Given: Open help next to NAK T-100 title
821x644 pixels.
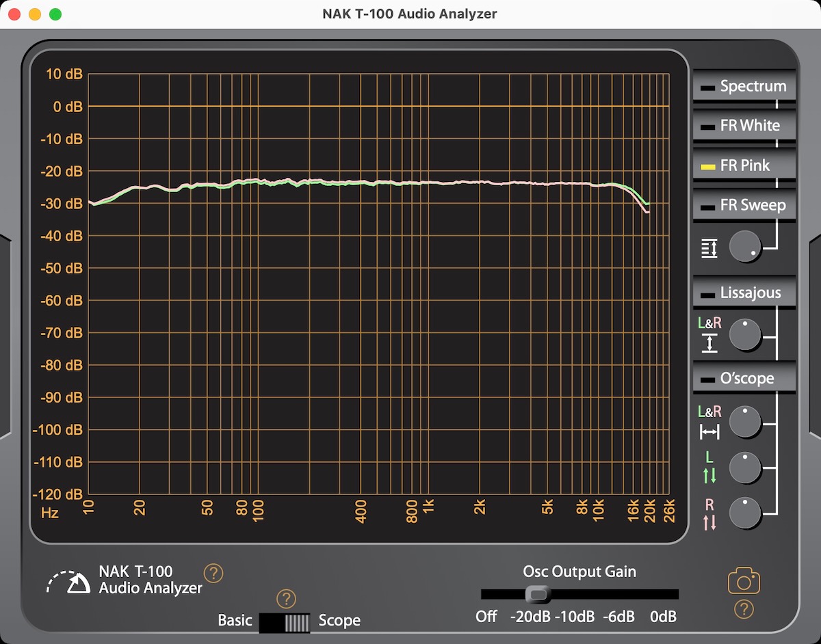Looking at the screenshot, I should pyautogui.click(x=214, y=572).
